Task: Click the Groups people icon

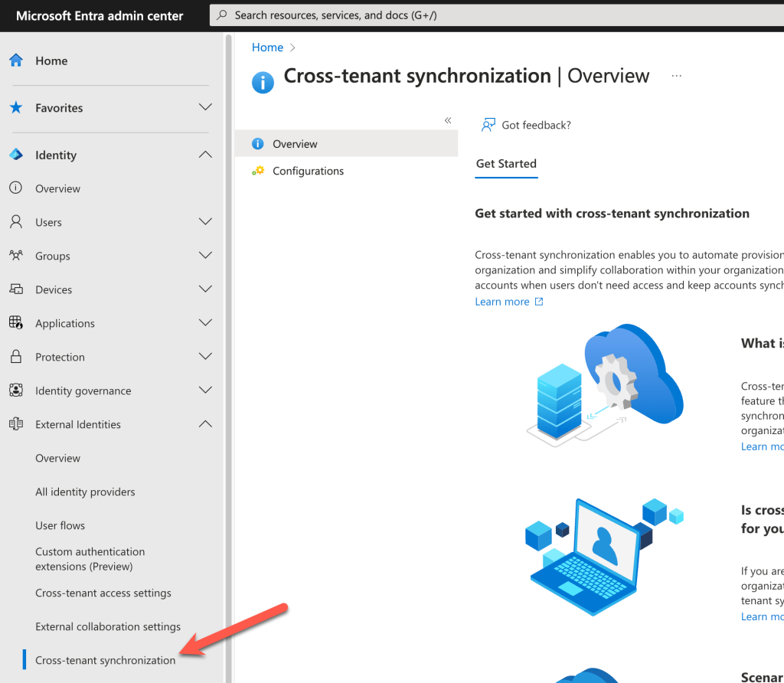Action: (16, 256)
